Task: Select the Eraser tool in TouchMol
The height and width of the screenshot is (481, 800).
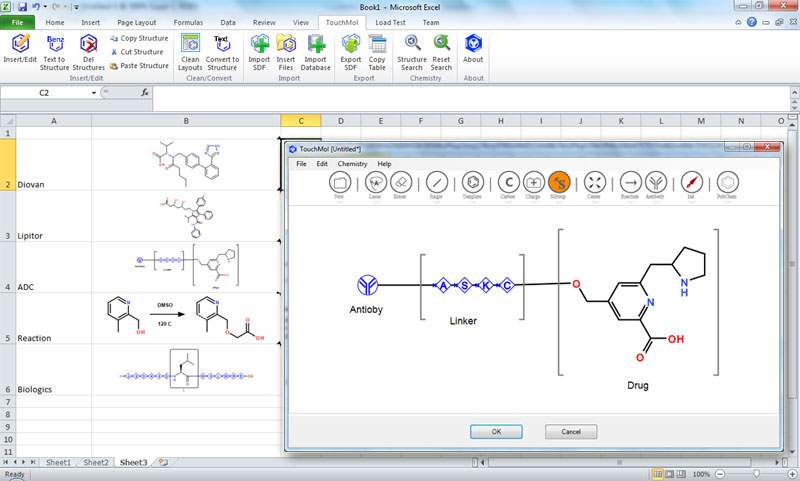Action: tap(401, 182)
